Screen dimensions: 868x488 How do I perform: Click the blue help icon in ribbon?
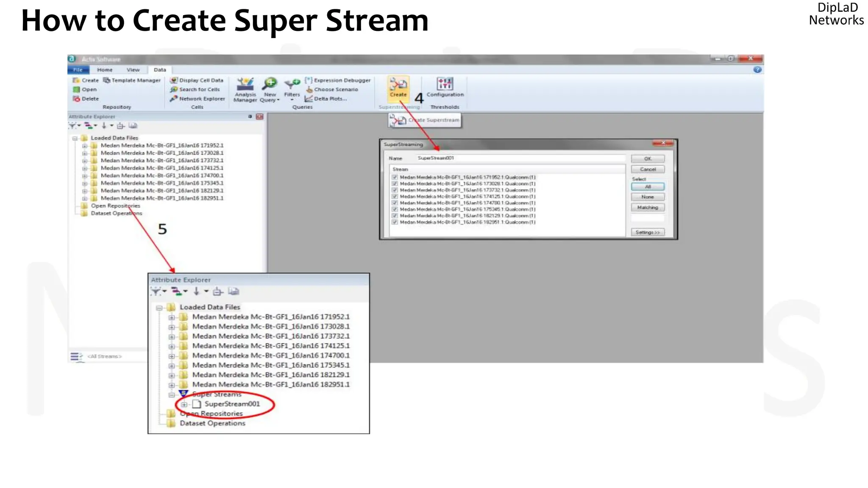point(757,69)
